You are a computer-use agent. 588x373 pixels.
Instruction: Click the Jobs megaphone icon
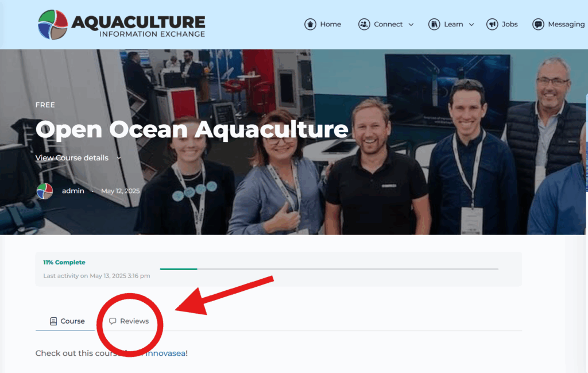coord(492,24)
